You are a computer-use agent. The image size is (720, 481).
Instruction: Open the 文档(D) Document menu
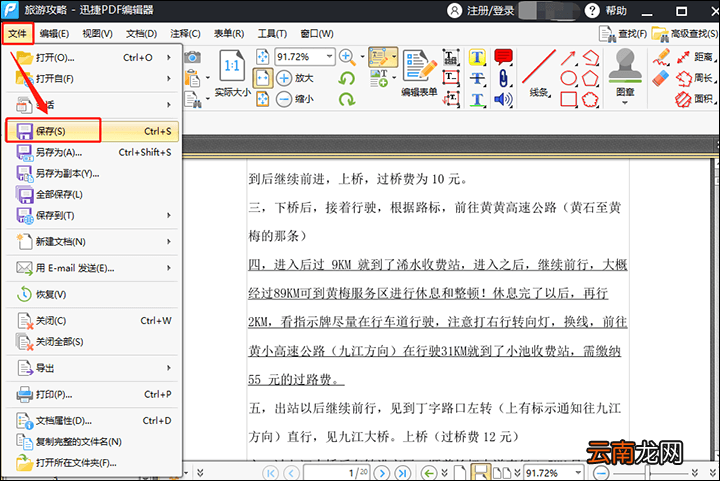click(141, 34)
